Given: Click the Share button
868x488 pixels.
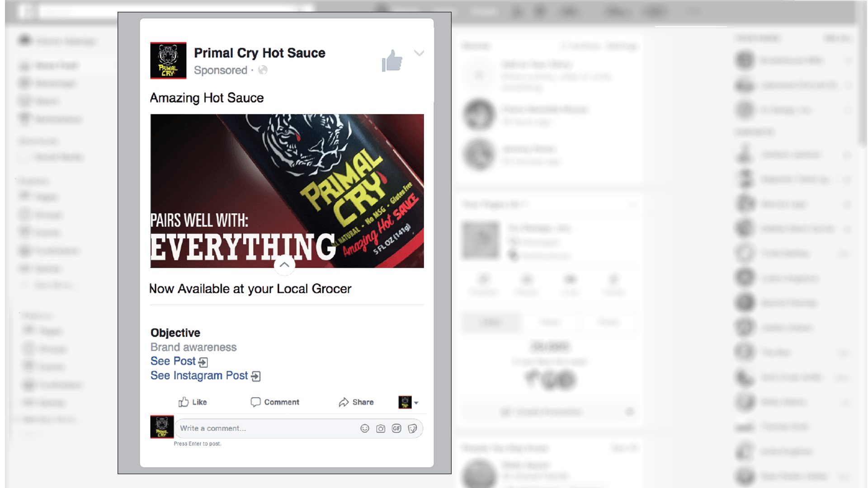Looking at the screenshot, I should (356, 402).
